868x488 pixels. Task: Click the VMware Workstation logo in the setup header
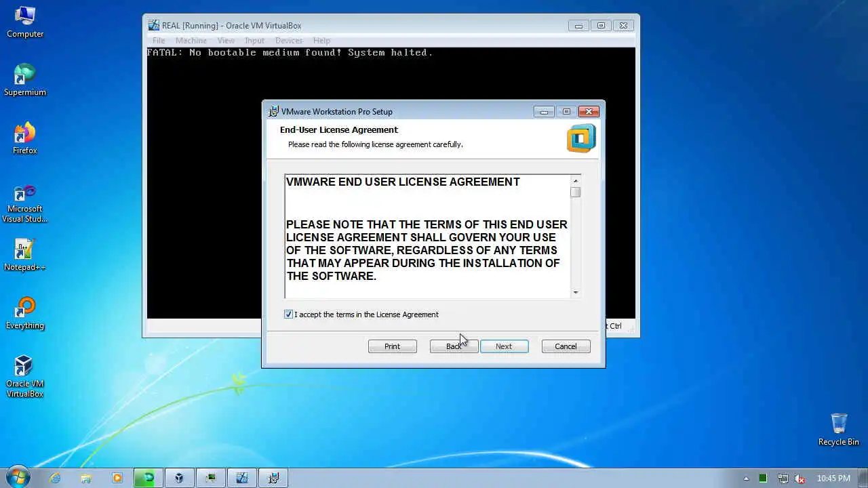click(x=581, y=138)
